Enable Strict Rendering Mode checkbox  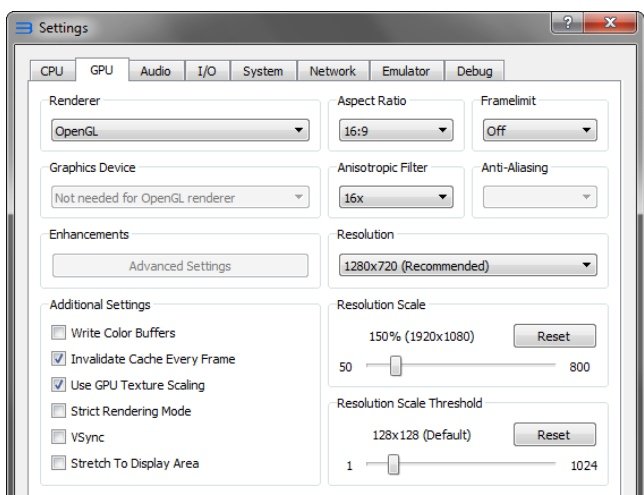click(59, 411)
